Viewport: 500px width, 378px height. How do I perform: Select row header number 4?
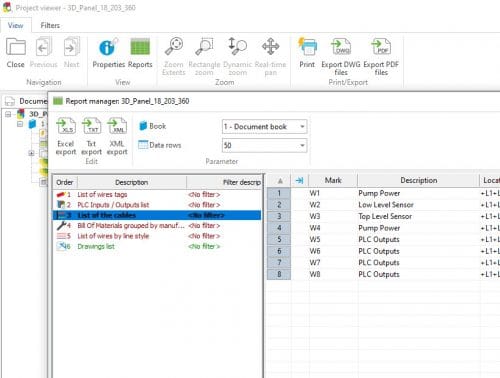click(x=279, y=228)
